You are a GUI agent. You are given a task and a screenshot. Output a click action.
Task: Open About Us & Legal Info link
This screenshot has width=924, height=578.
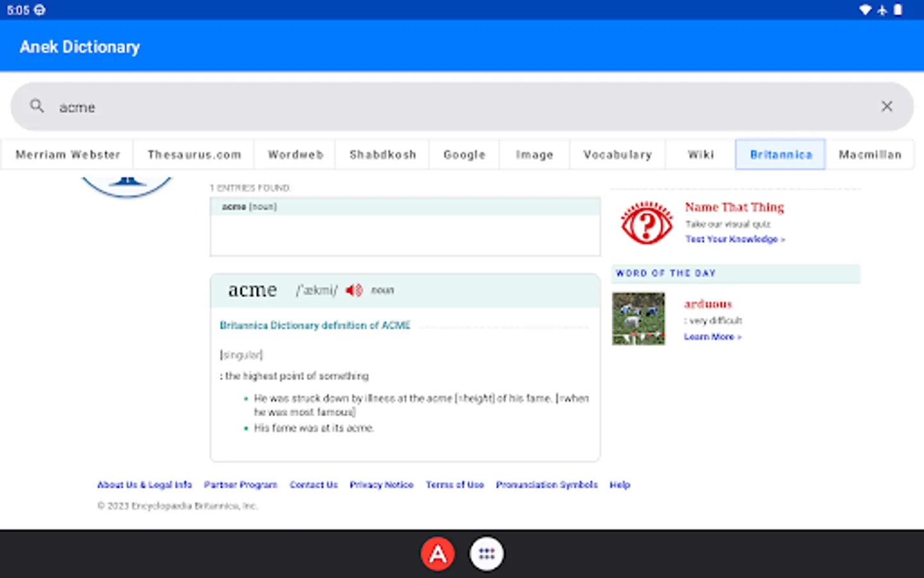pos(144,485)
